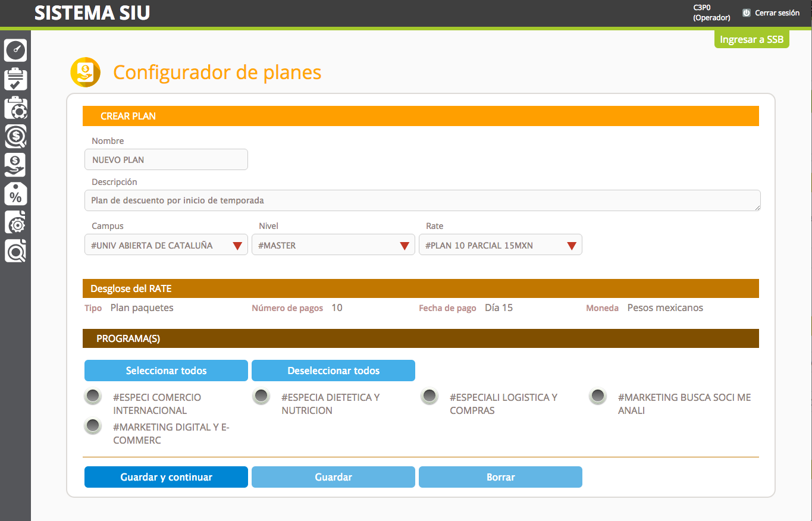Viewport: 812px width, 521px height.
Task: Click the CREAR PLAN header
Action: click(x=421, y=116)
